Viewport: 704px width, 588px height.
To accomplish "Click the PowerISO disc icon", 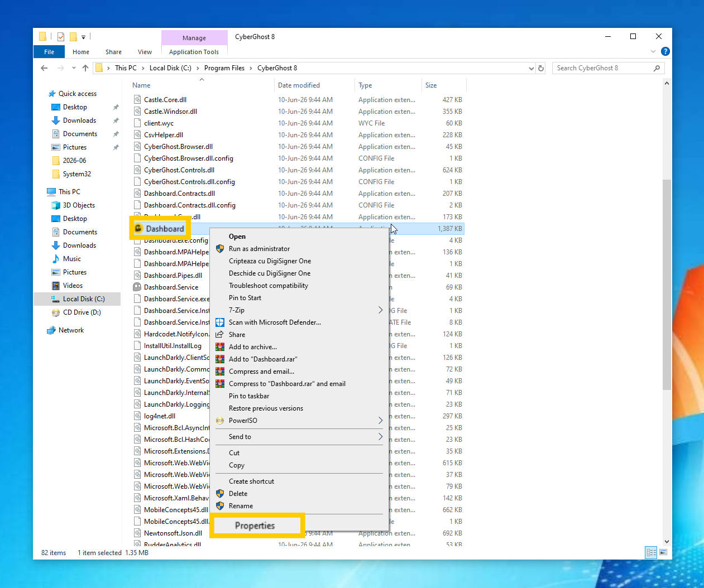I will (x=220, y=421).
